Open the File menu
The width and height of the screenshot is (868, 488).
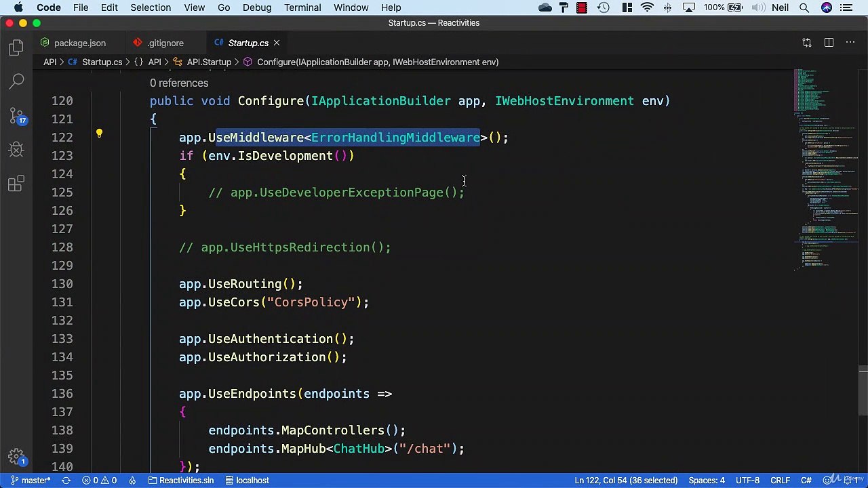coord(81,7)
